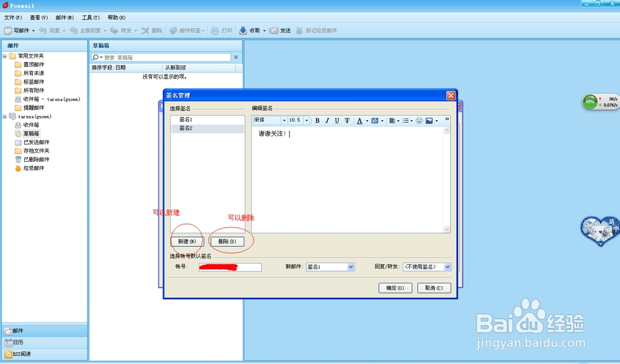Apply strikethrough formatting in signature editor
Image resolution: width=620 pixels, height=364 pixels.
click(347, 120)
